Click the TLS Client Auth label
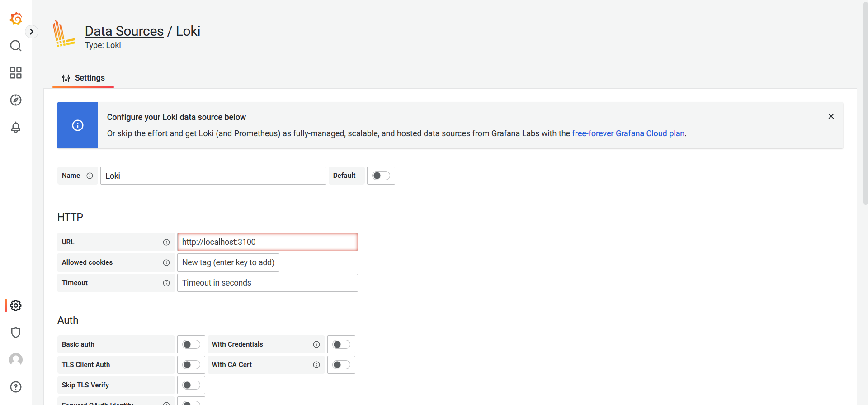868x405 pixels. [86, 365]
